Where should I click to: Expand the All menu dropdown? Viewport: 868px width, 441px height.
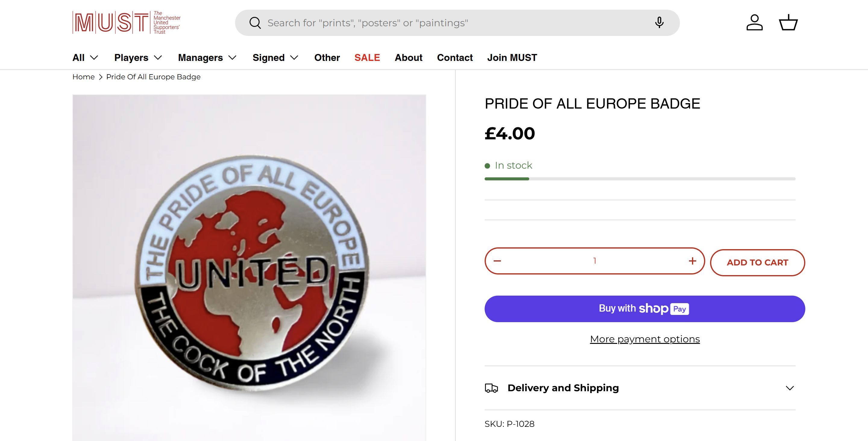(85, 58)
